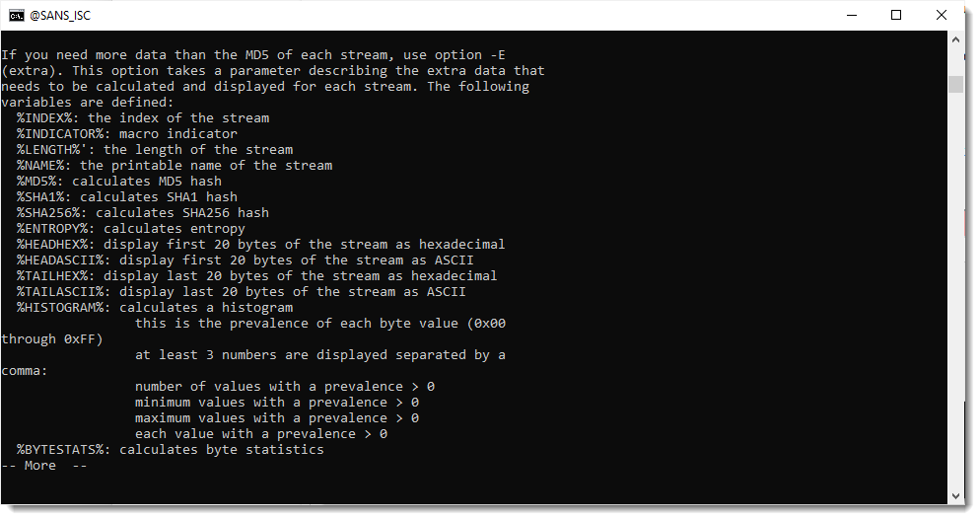Click the vertical scrollbar thumb
This screenshot has height=520, width=980.
pos(955,84)
